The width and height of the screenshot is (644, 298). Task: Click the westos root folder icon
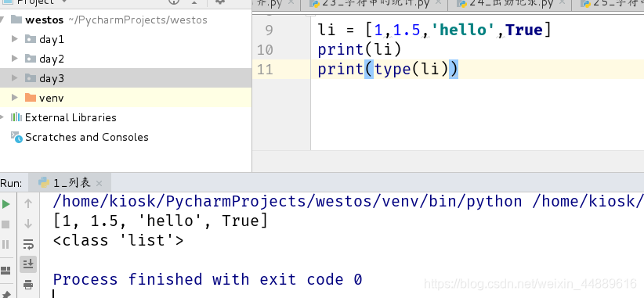click(x=16, y=20)
